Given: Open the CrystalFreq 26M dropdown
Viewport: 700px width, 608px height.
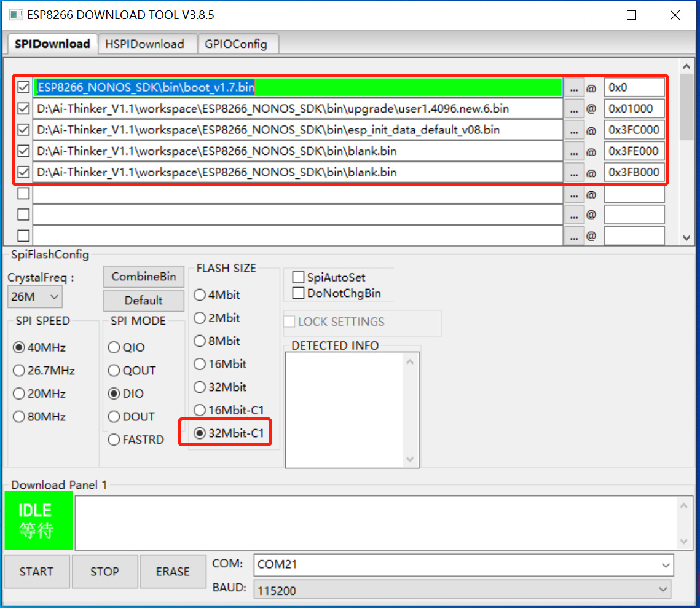Looking at the screenshot, I should (35, 297).
